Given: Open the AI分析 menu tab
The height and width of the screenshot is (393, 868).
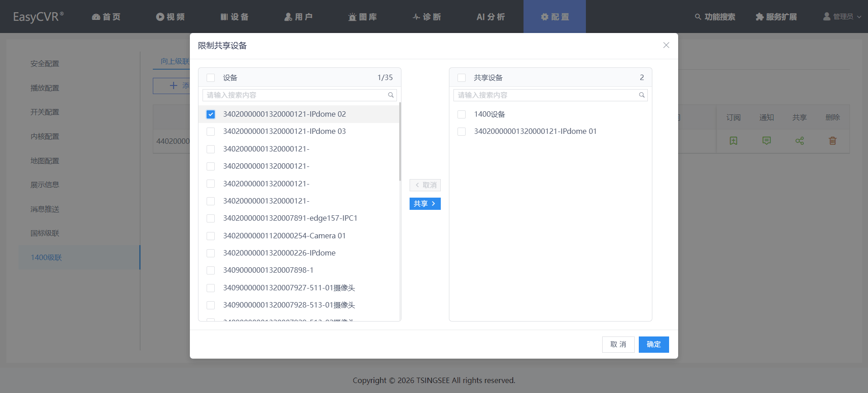Looking at the screenshot, I should 491,17.
